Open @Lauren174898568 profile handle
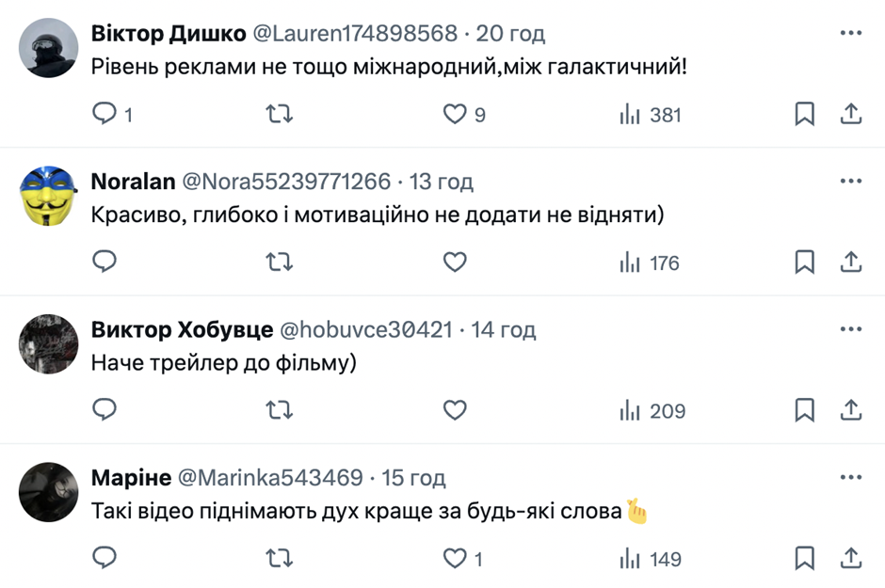The height and width of the screenshot is (588, 885). pos(353,34)
